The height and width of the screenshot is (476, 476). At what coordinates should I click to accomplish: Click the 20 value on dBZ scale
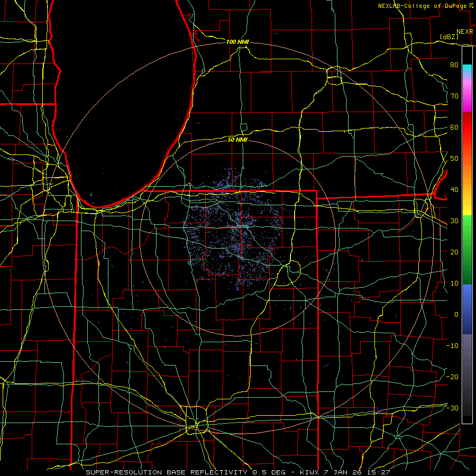point(454,252)
